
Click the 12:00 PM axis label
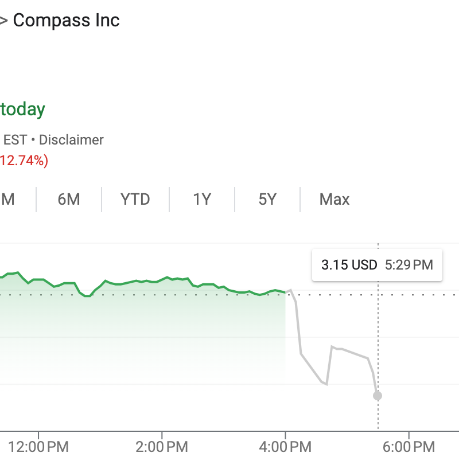(x=39, y=447)
